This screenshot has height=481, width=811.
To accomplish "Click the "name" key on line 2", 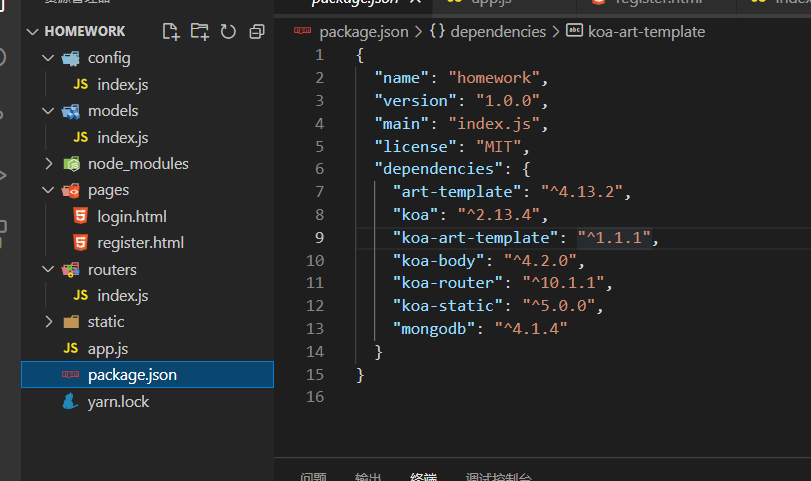I will [401, 78].
